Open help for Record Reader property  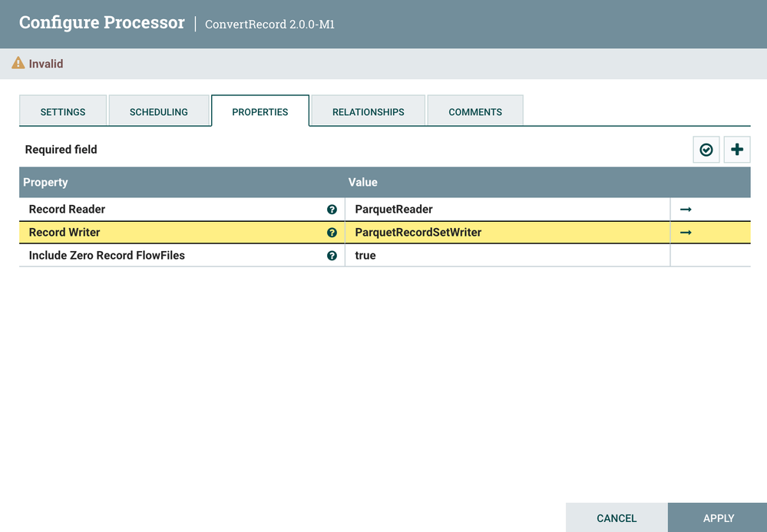click(x=332, y=210)
